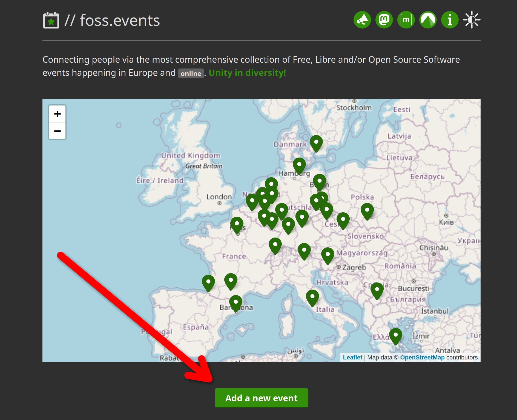Click the map marker on Barcelona
Screen dimensions: 517x420
236,304
